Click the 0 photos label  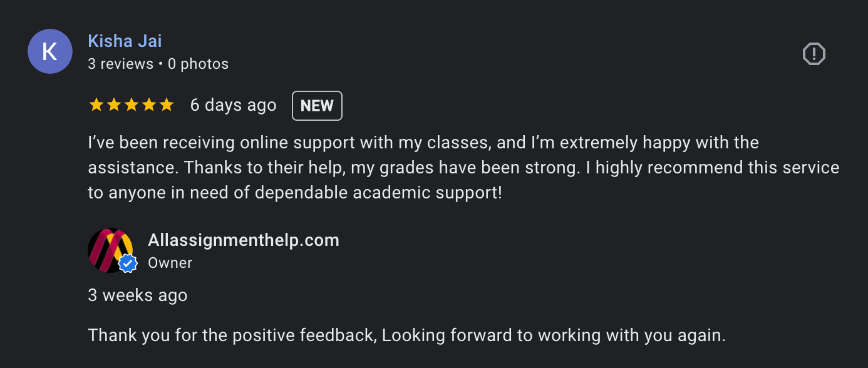tap(198, 63)
